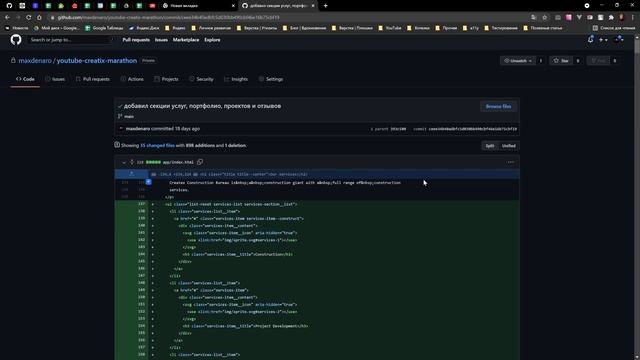
Task: Open Pull requests in the GitHub header
Action: tap(136, 40)
